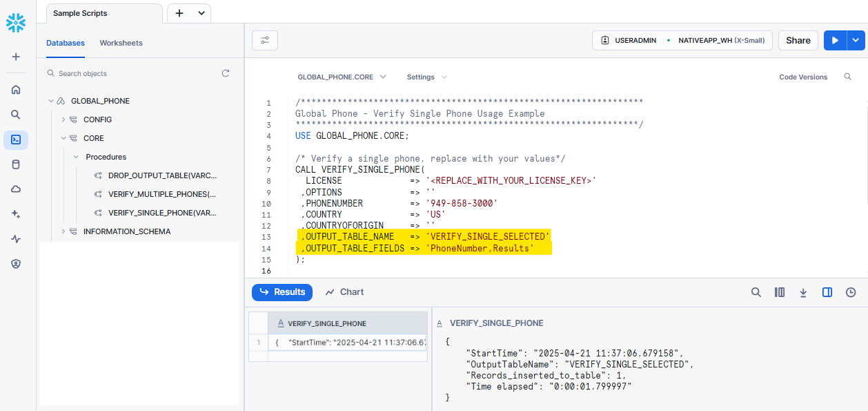Add a new tab with the plus button
868x411 pixels.
pos(179,13)
